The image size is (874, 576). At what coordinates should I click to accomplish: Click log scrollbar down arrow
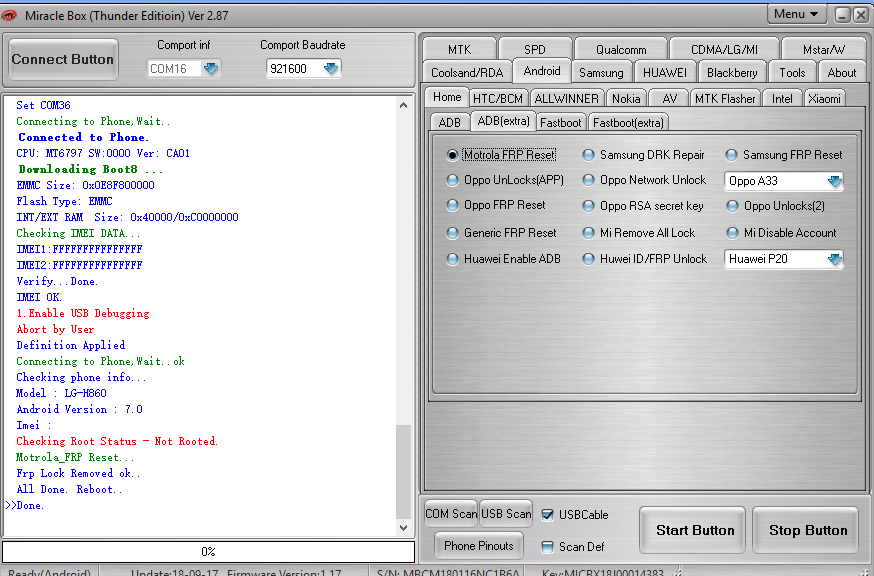pos(404,527)
